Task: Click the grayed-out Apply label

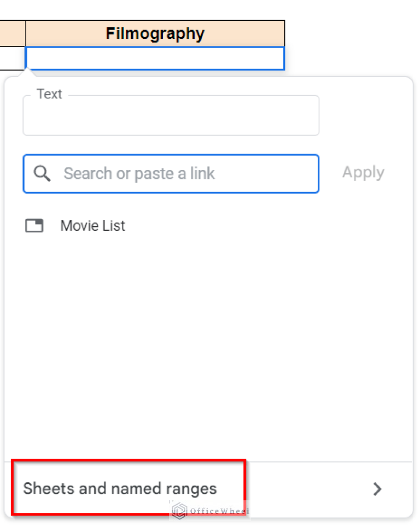Action: click(x=363, y=172)
